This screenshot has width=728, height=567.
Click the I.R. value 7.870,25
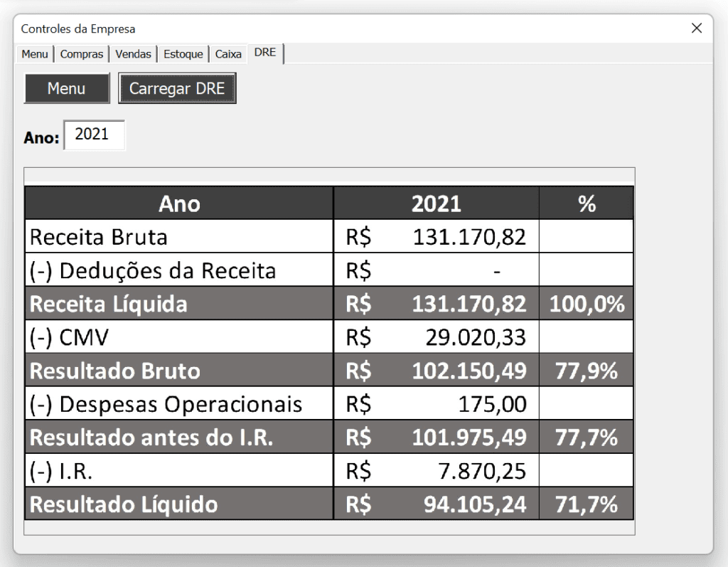click(x=482, y=471)
